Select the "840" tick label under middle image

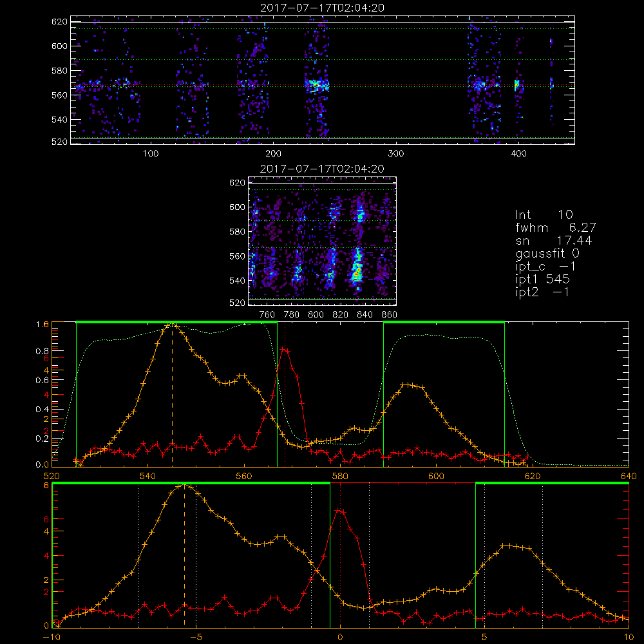[365, 315]
